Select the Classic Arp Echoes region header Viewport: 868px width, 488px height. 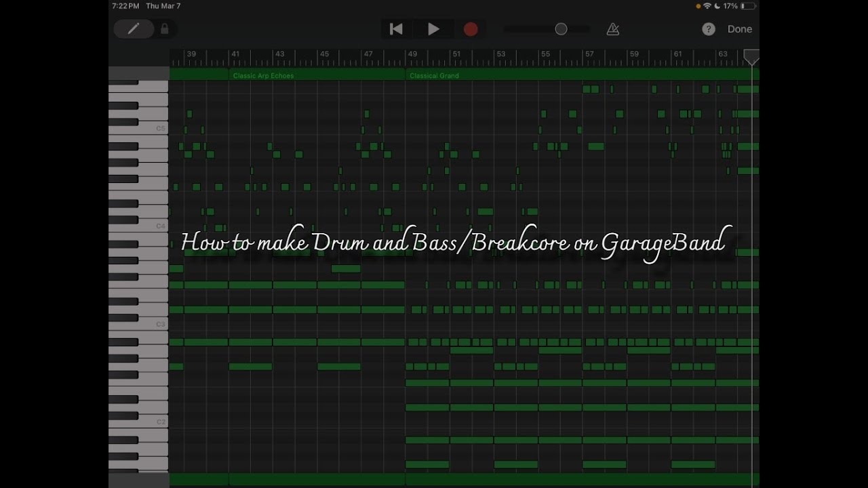[317, 75]
